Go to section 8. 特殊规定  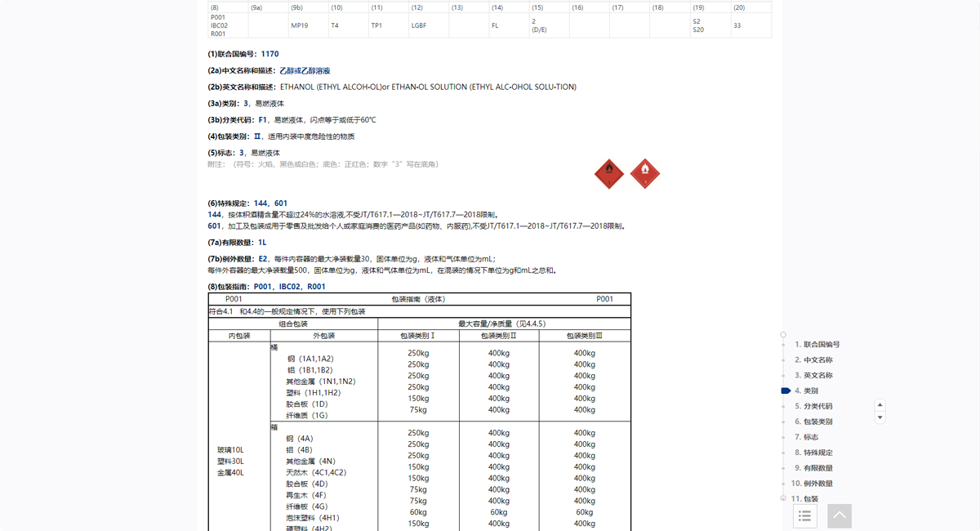pos(814,453)
